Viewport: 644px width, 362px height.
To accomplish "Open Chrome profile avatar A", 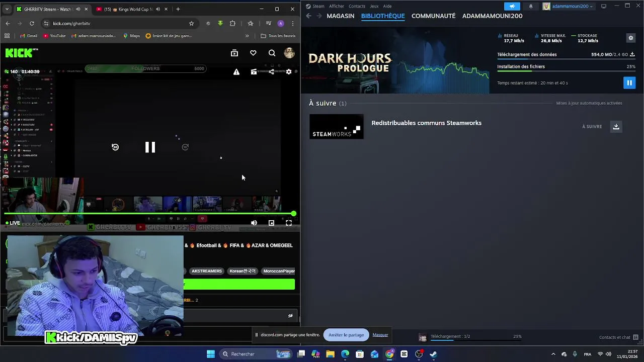I will [x=280, y=23].
